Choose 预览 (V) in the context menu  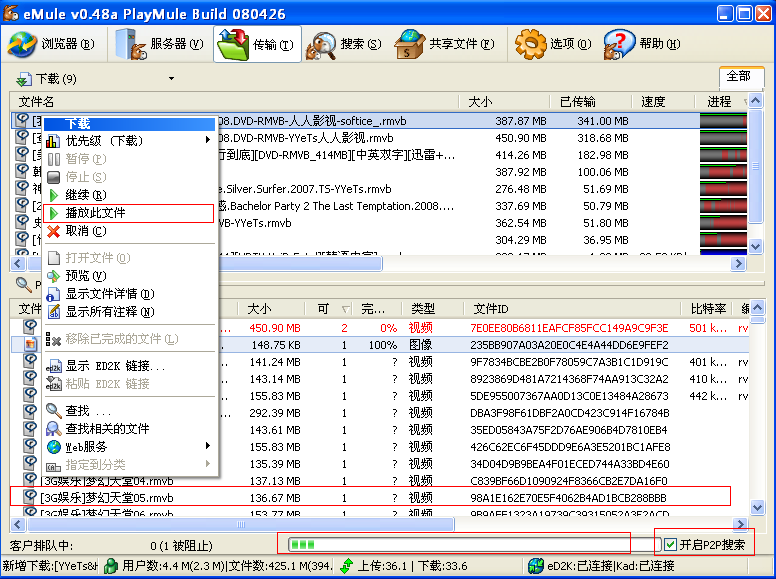tap(130, 276)
